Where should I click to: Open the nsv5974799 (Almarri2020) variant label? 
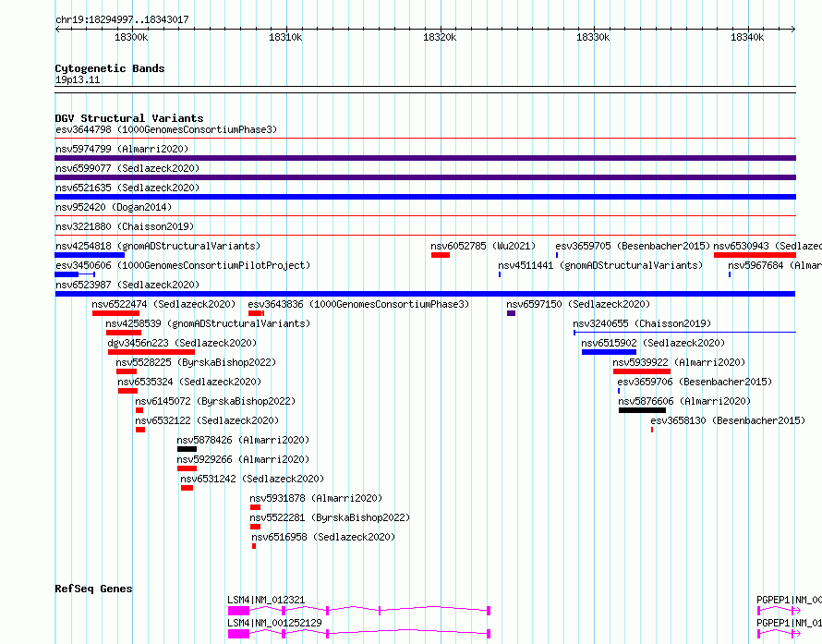[122, 149]
